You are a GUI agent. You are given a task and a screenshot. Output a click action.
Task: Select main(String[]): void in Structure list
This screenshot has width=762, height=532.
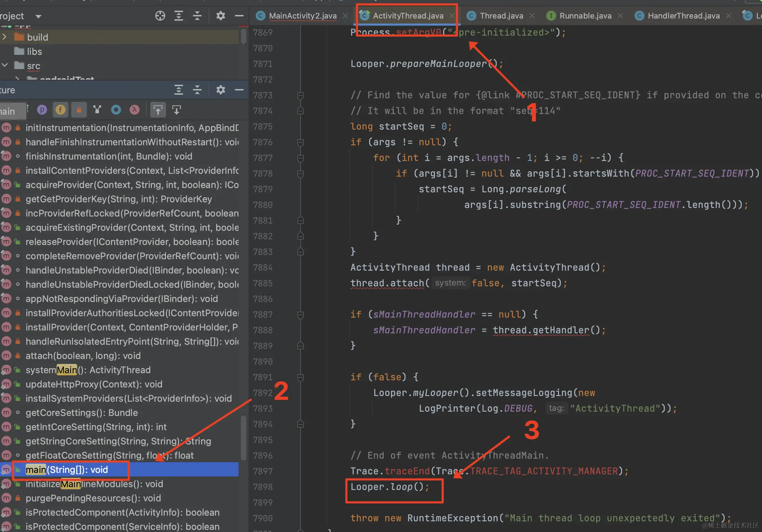coord(67,470)
